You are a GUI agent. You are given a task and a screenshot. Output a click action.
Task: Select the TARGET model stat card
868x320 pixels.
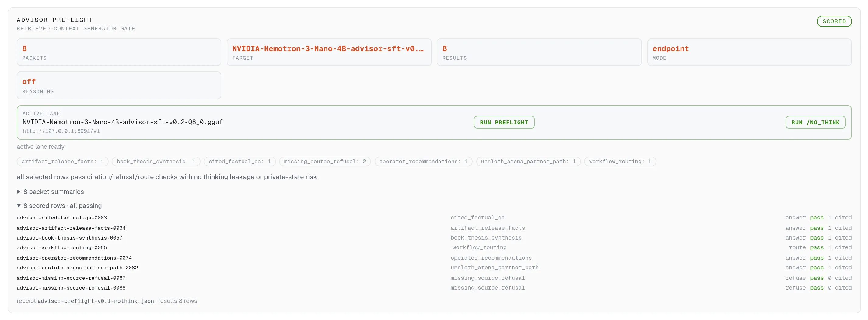click(329, 52)
